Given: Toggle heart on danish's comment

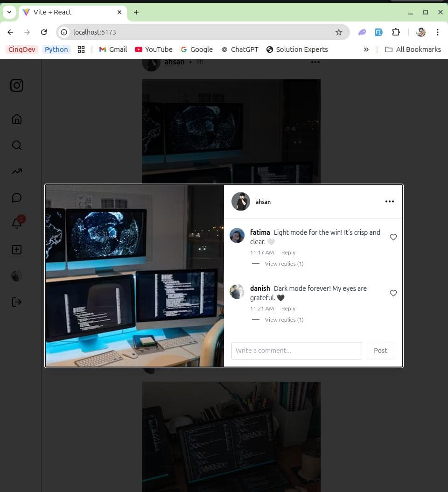Looking at the screenshot, I should point(393,293).
